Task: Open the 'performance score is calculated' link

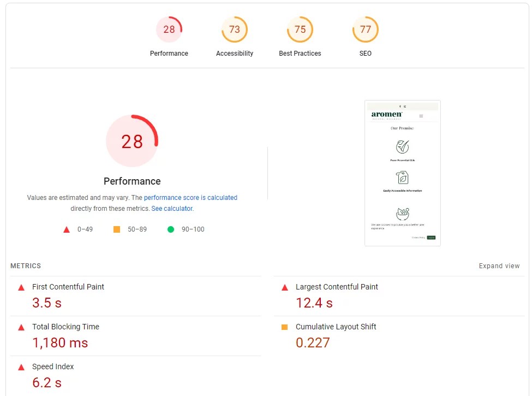Action: (190, 198)
